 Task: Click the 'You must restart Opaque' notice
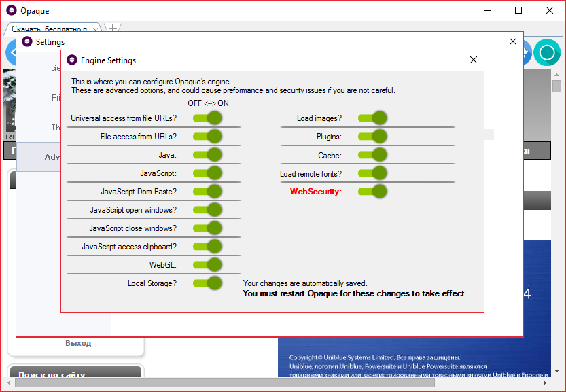click(355, 293)
